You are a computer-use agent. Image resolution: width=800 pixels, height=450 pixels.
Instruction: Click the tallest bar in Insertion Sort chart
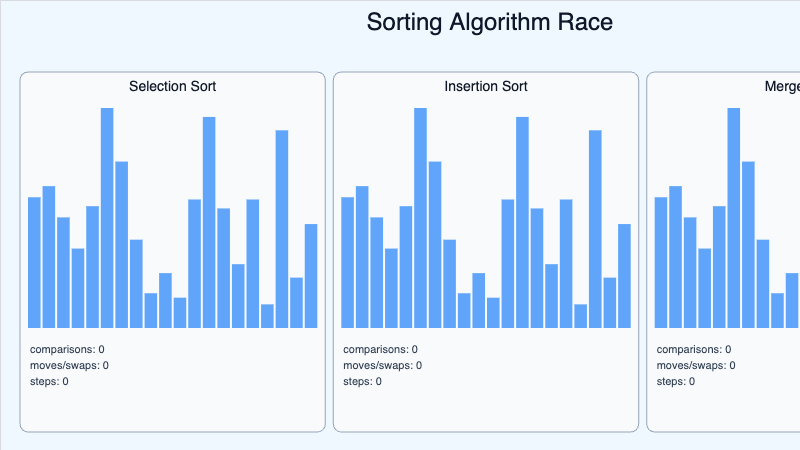click(x=420, y=218)
